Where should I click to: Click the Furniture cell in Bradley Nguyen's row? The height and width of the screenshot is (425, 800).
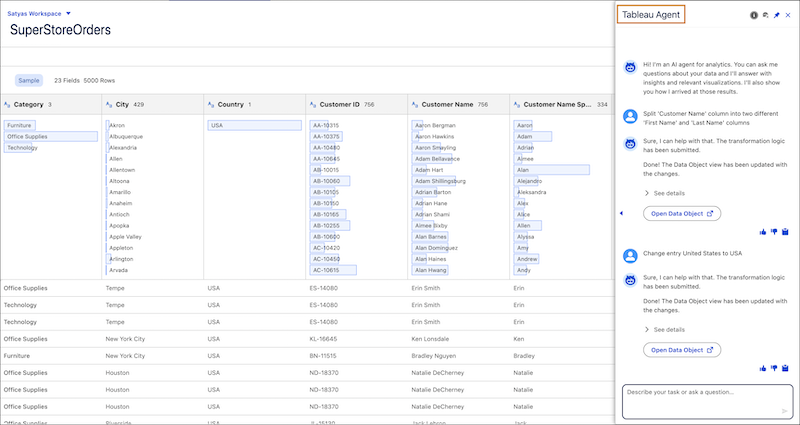tap(16, 356)
